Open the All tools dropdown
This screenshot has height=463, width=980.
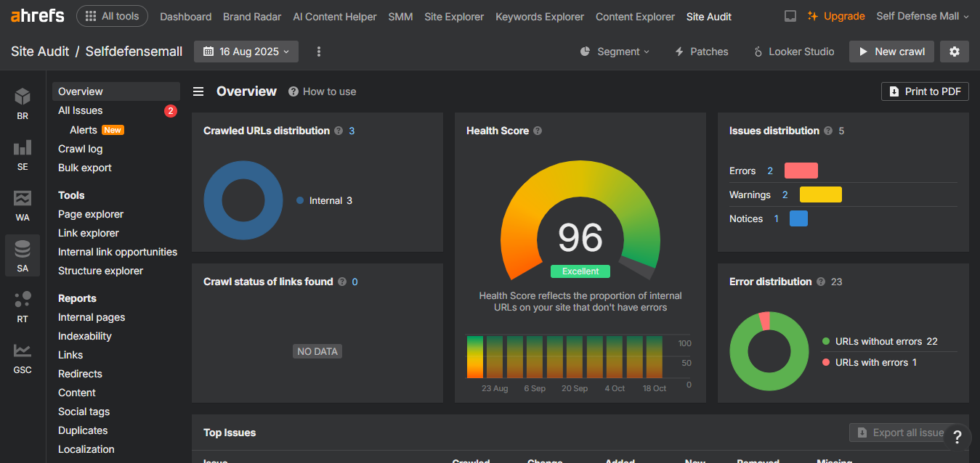[x=112, y=16]
